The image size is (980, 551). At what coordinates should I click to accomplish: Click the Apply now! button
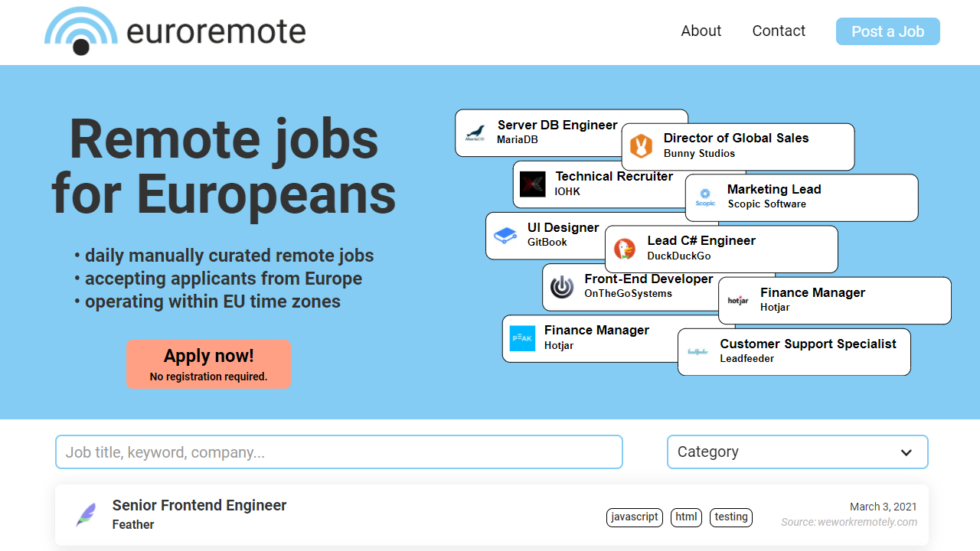(208, 364)
